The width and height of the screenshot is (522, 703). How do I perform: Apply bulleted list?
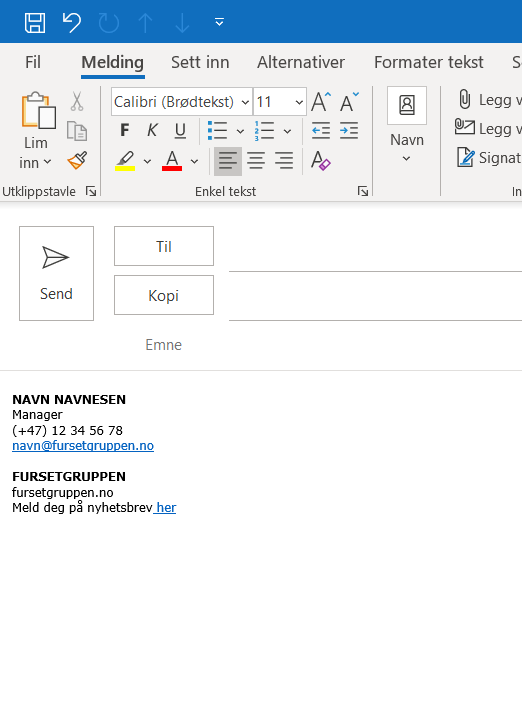point(218,130)
